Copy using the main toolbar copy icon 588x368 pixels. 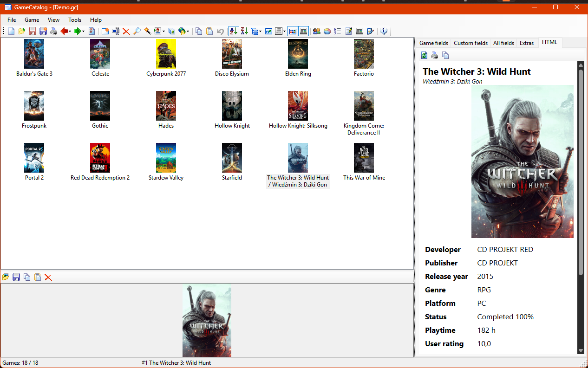point(199,31)
